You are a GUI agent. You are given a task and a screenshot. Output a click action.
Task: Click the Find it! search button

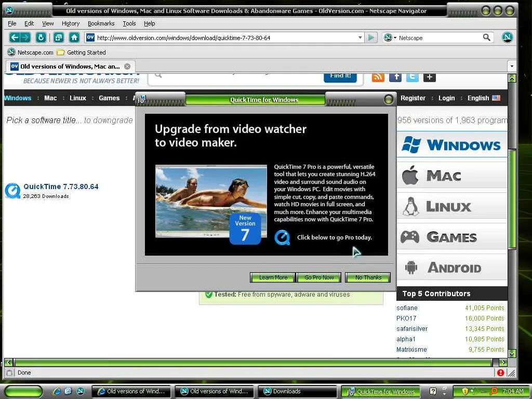point(340,77)
